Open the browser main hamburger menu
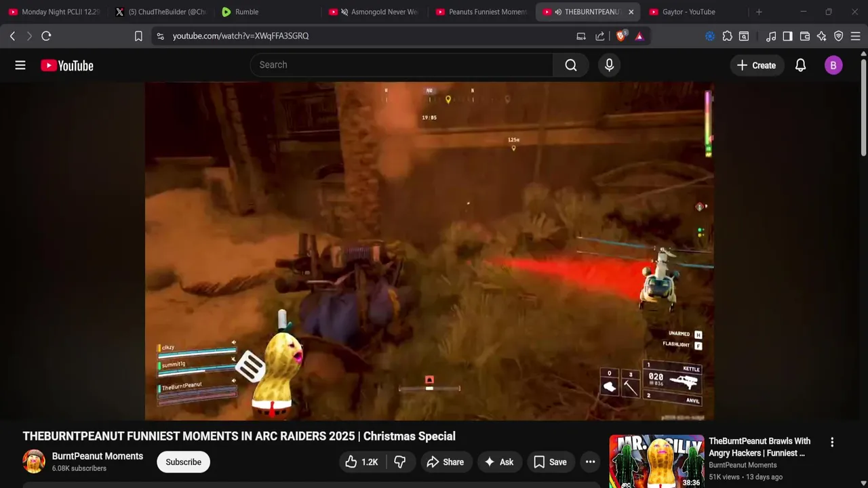The image size is (868, 488). tap(856, 36)
